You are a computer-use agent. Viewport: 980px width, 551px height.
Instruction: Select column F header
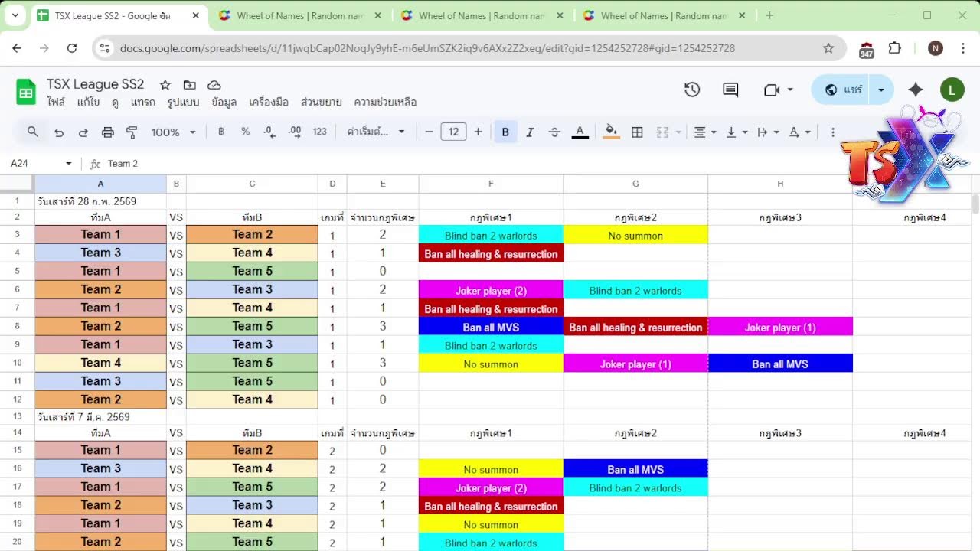[491, 184]
